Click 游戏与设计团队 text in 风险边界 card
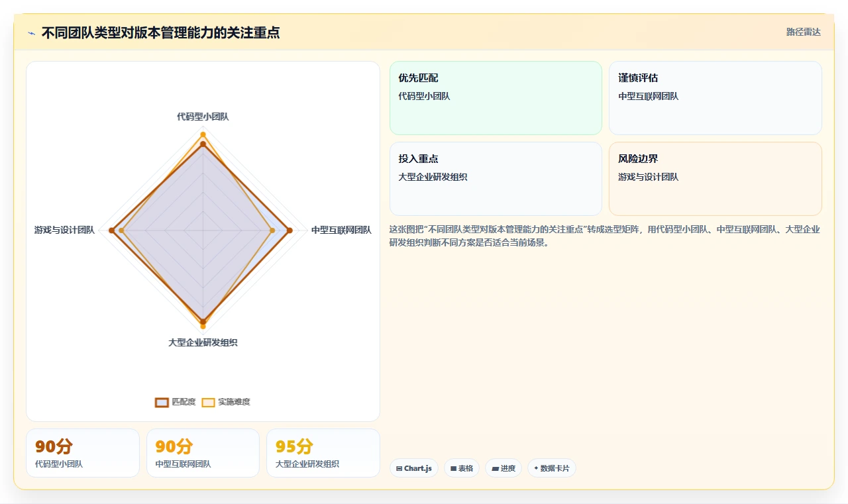The width and height of the screenshot is (848, 504). [648, 177]
